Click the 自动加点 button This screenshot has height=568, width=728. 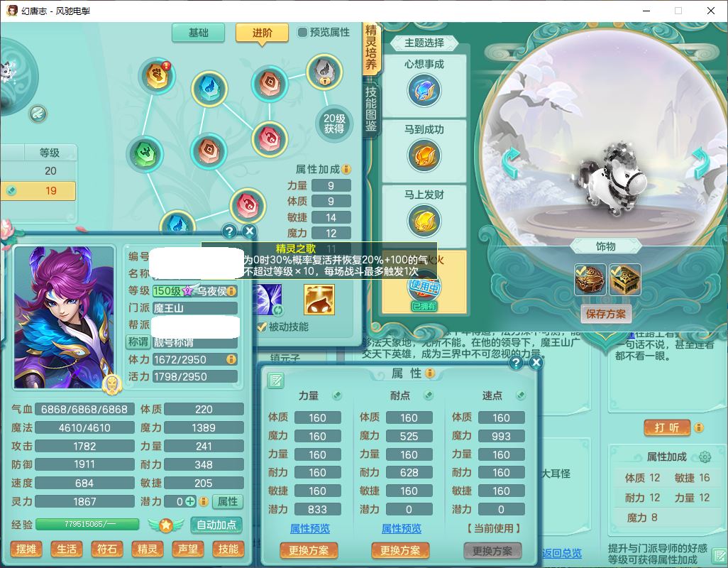[216, 525]
